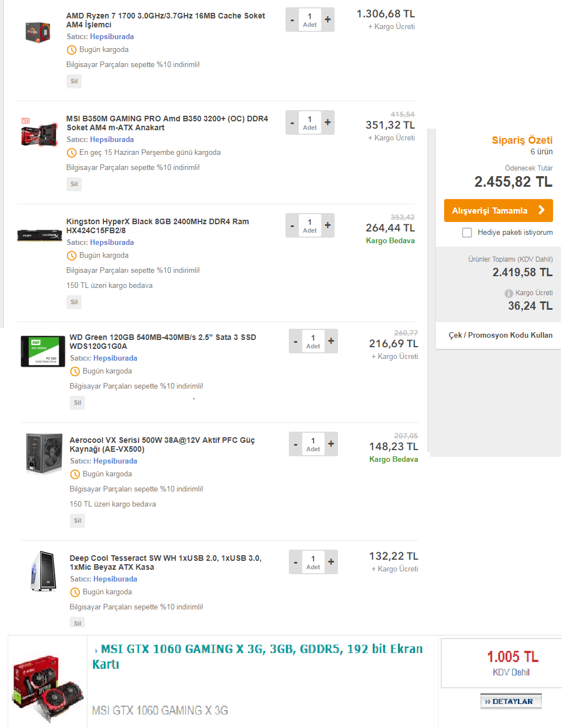Decrease quantity of MSI B350M motherboard
The width and height of the screenshot is (562, 728).
292,122
